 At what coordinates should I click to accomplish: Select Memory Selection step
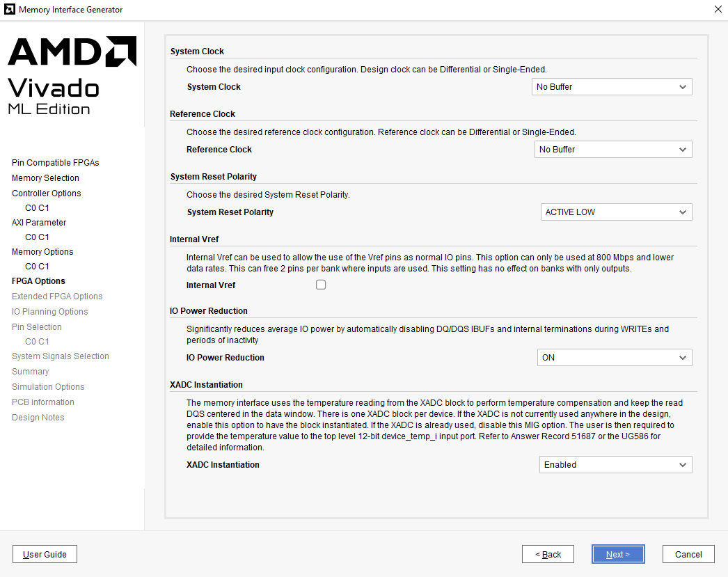pos(45,177)
